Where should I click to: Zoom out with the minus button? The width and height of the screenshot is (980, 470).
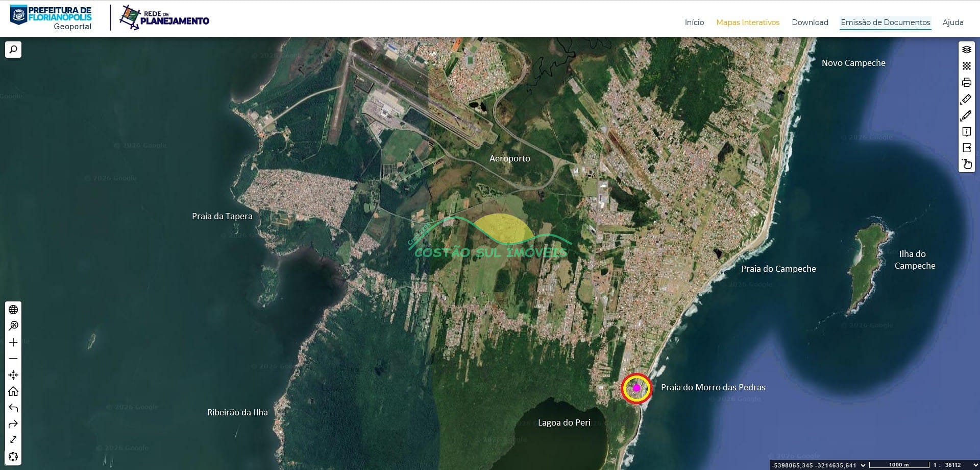[13, 359]
